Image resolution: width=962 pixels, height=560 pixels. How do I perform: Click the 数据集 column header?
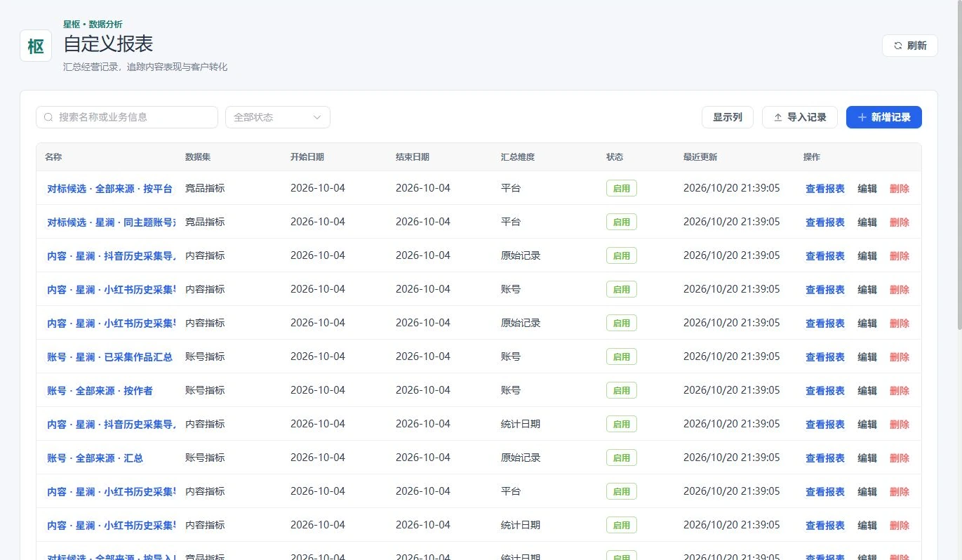coord(198,157)
